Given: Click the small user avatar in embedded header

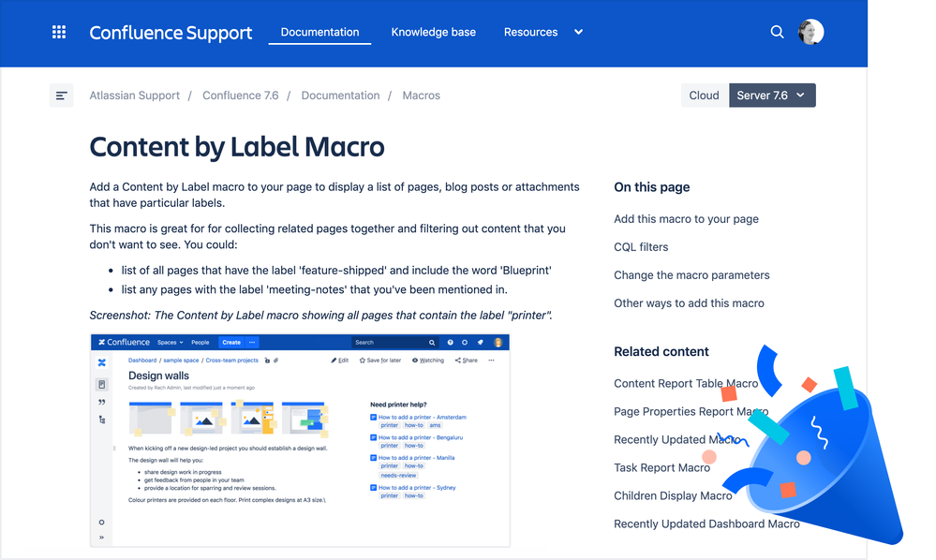Looking at the screenshot, I should [x=498, y=343].
